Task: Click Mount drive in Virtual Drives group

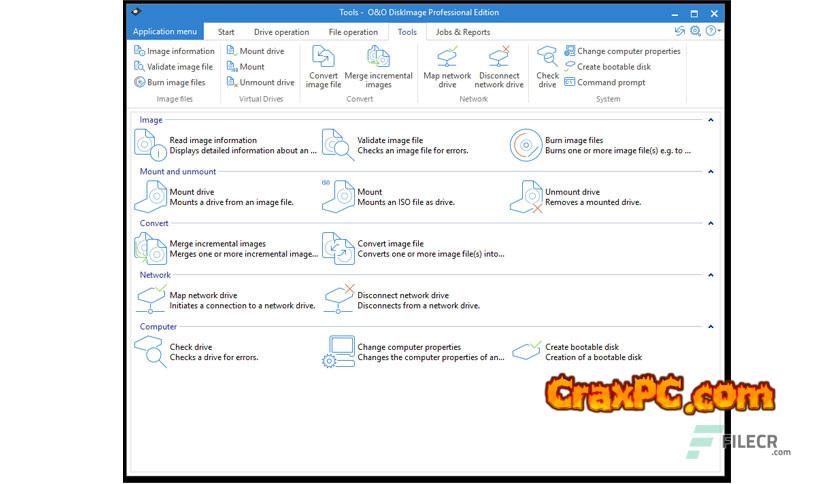Action: 256,51
